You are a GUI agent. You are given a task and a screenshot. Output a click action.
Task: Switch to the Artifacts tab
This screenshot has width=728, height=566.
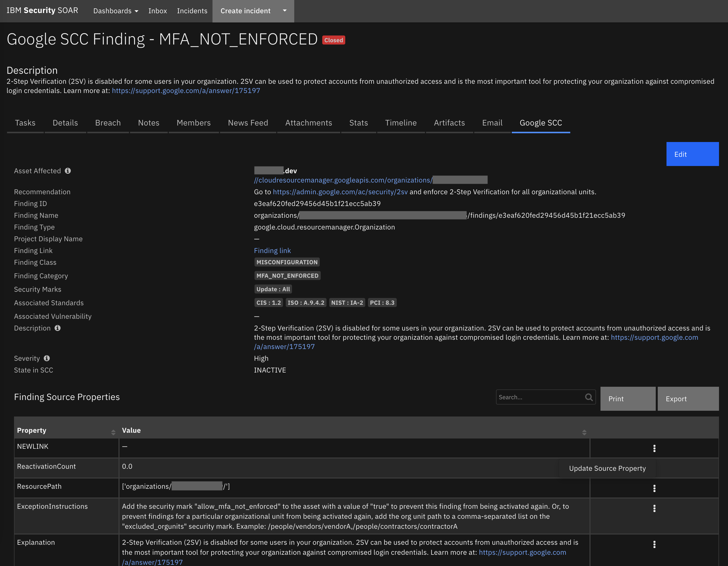[x=449, y=123]
